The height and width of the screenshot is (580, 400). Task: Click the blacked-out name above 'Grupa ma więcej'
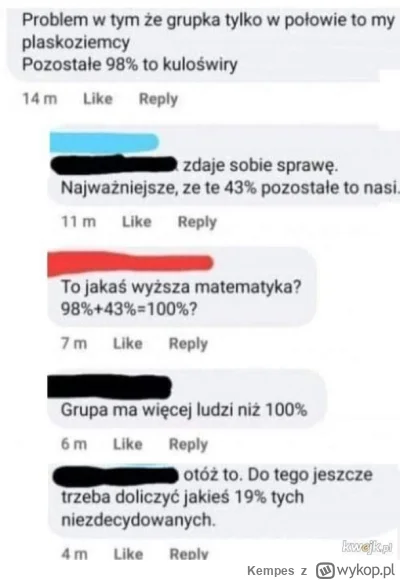pos(110,387)
